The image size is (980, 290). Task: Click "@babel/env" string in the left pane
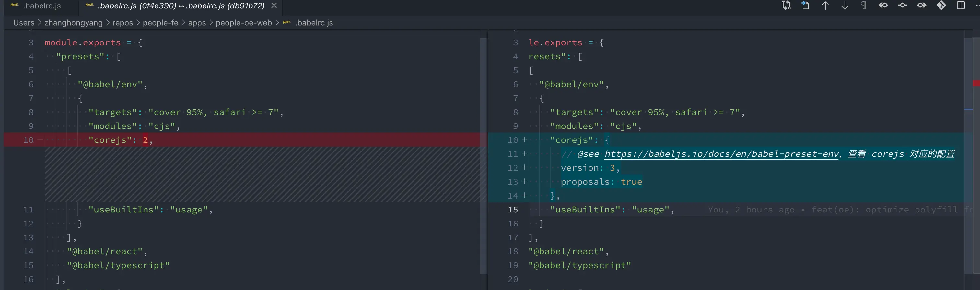click(110, 84)
